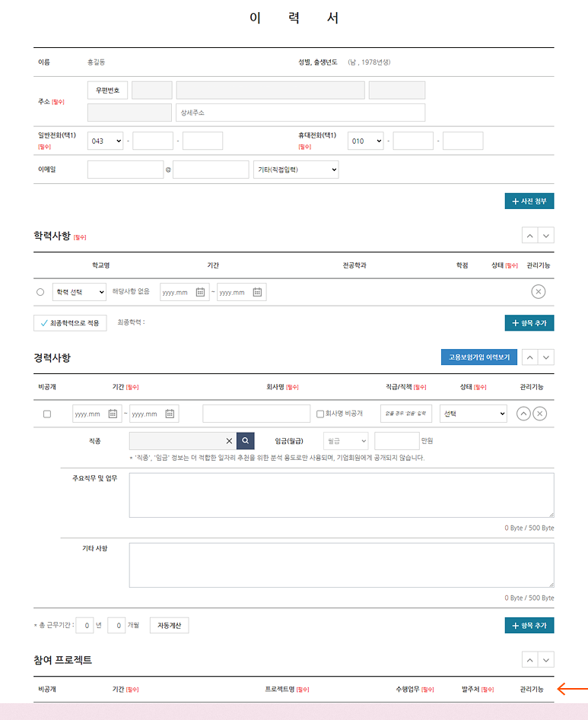The height and width of the screenshot is (720, 588).
Task: Click total work years field
Action: [84, 626]
